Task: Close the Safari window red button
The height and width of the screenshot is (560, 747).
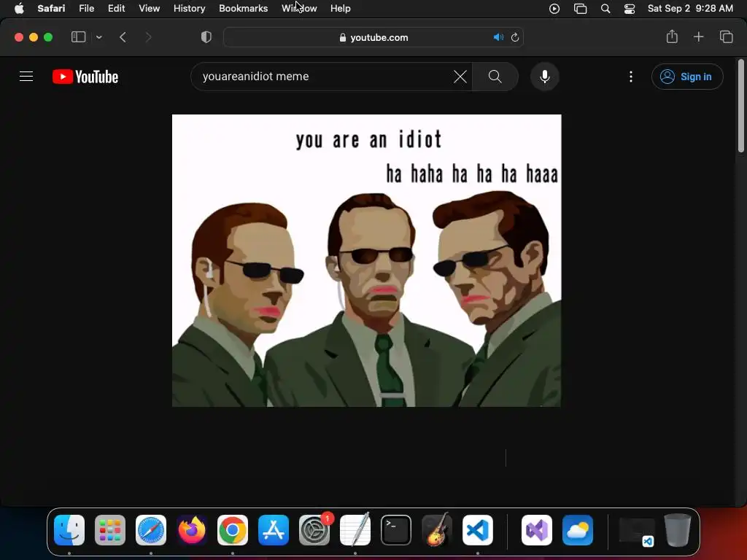Action: [19, 37]
